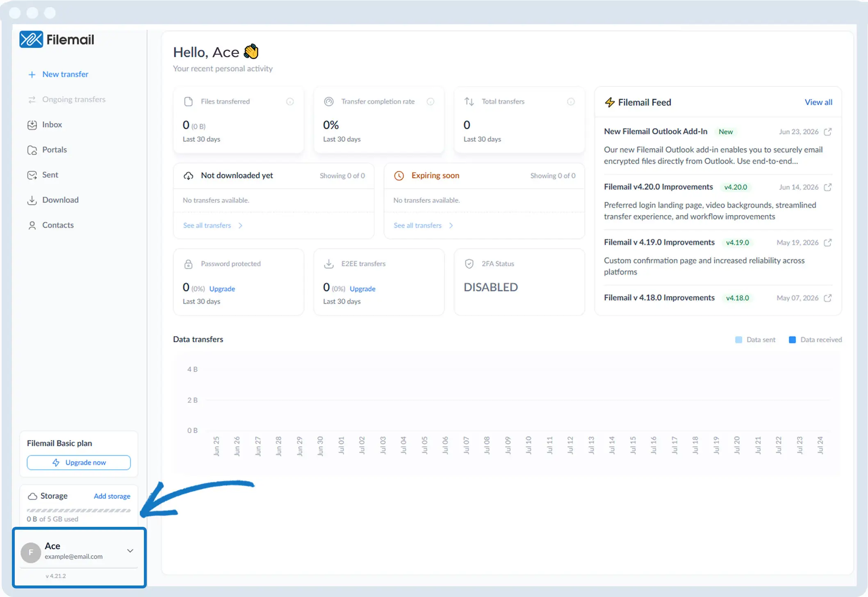Click the green New badge in feed
The image size is (868, 597).
click(x=726, y=132)
